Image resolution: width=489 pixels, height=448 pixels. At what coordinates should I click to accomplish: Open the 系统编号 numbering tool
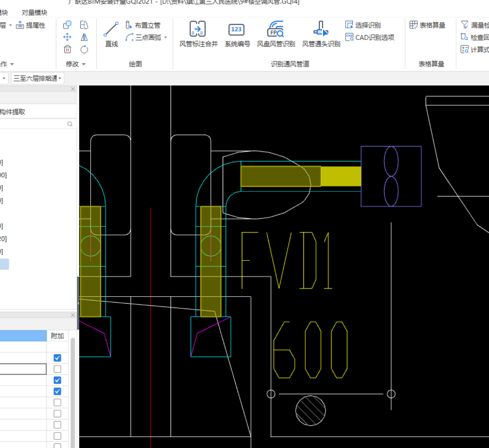[237, 34]
